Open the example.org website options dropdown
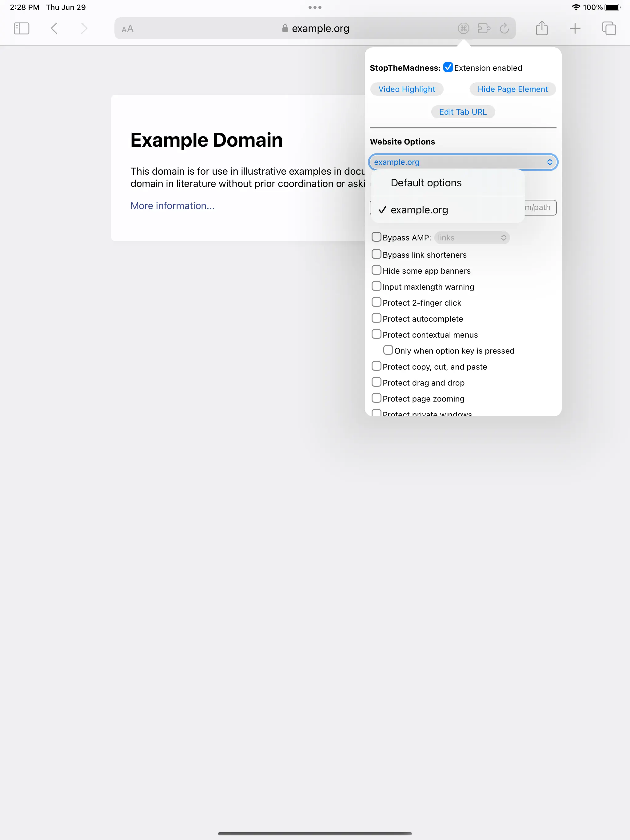 [x=462, y=162]
